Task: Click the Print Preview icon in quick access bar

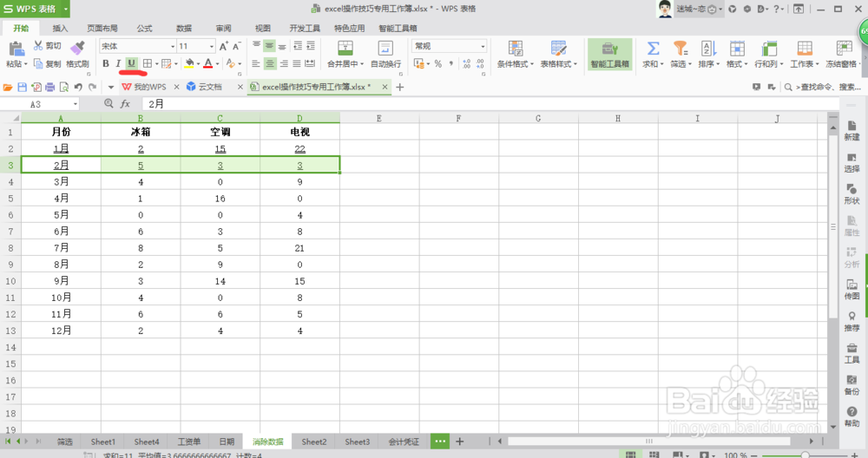Action: [x=63, y=87]
